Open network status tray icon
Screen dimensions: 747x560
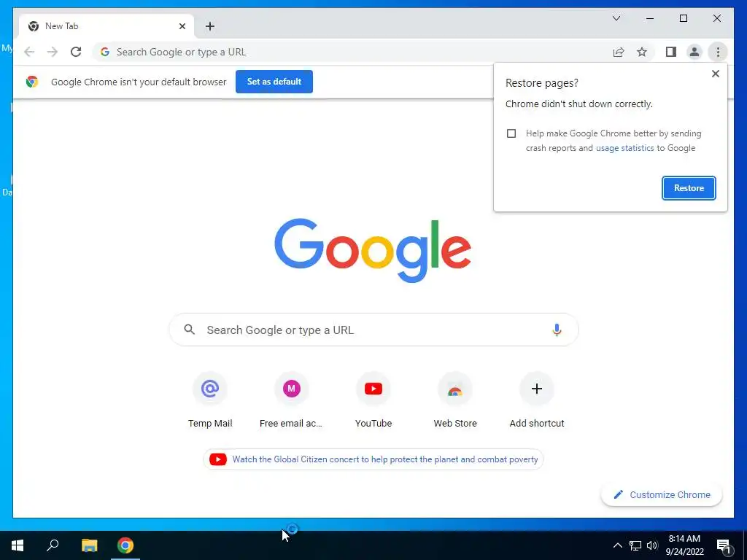tap(635, 545)
